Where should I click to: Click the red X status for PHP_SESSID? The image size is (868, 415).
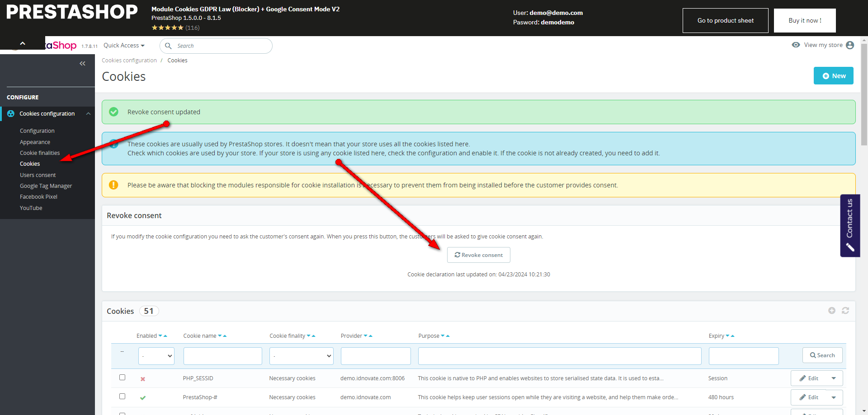143,379
